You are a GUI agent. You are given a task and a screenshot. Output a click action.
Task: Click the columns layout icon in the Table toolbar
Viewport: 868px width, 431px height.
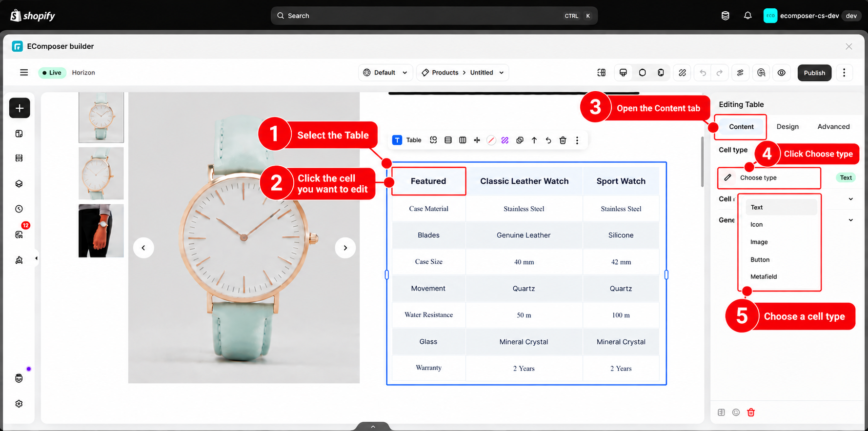(x=463, y=140)
